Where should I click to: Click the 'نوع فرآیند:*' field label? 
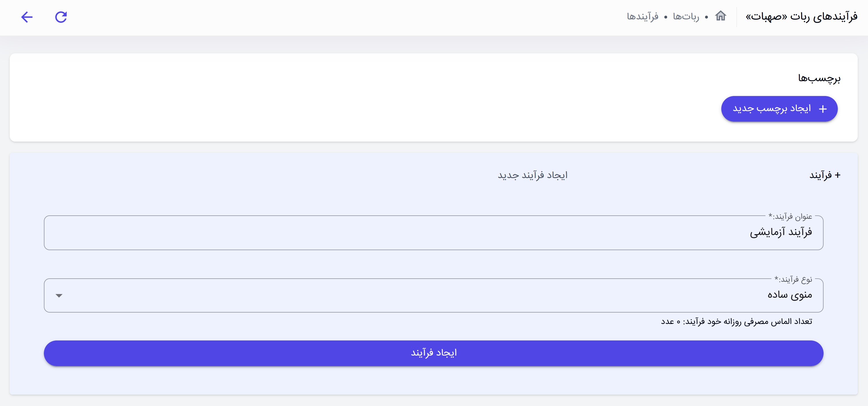click(793, 279)
